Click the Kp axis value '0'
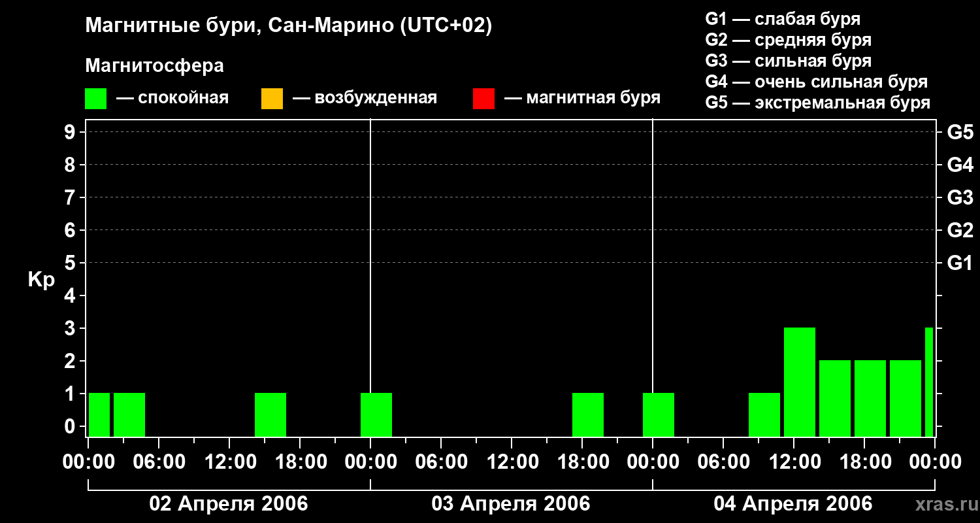This screenshot has height=523, width=980. [71, 426]
